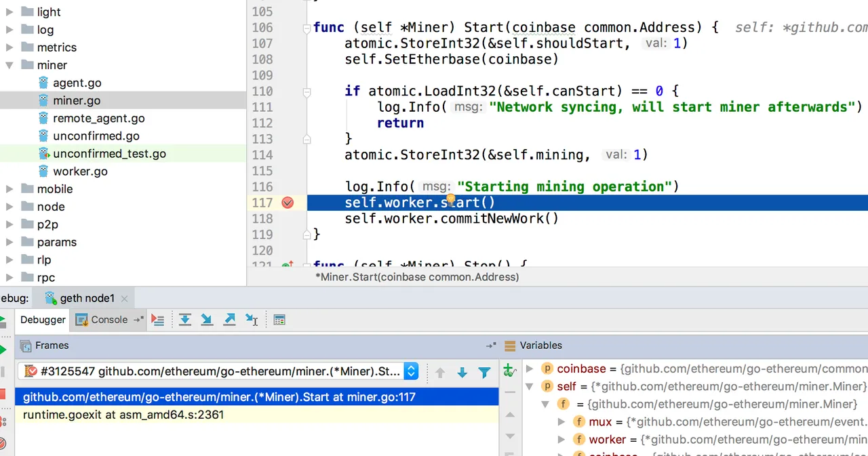Expand the rlp folder
This screenshot has width=868, height=456.
click(x=9, y=260)
